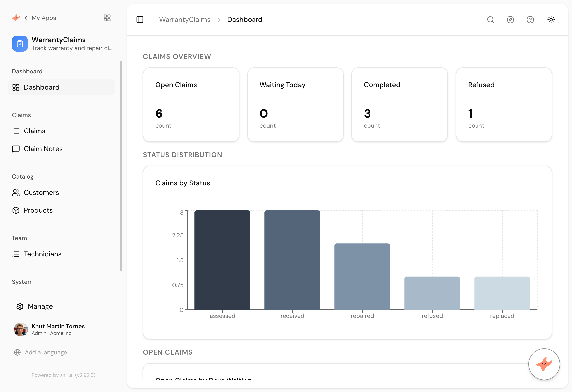Click the breadcrumb chevron separator

219,20
